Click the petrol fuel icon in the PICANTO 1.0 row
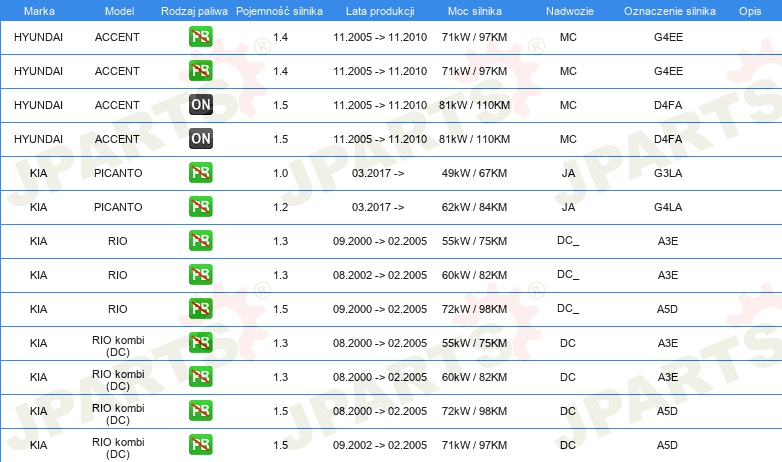The width and height of the screenshot is (782, 462). (x=200, y=173)
